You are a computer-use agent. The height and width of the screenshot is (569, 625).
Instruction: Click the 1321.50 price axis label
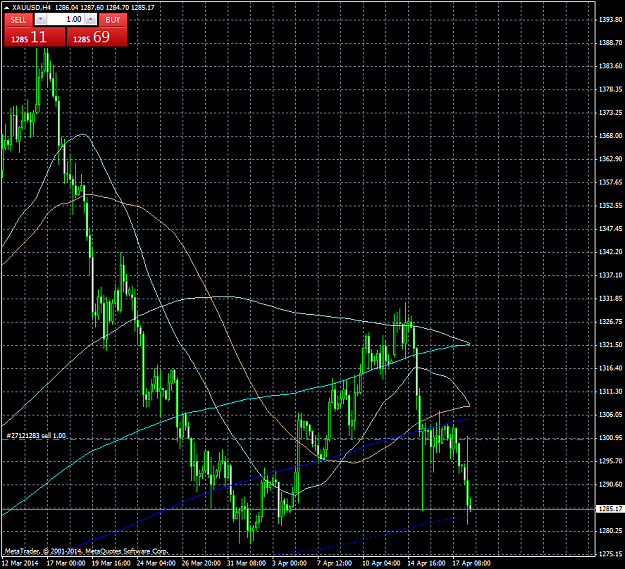[x=611, y=345]
